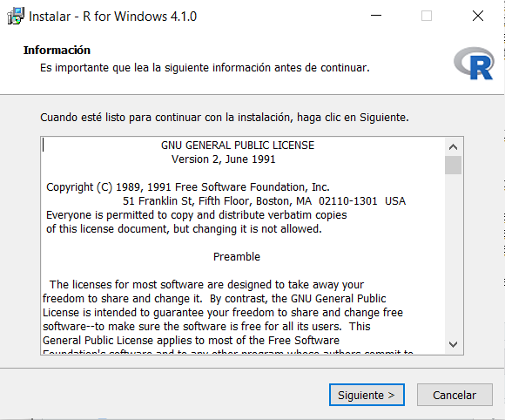Click the installer icon in title bar
505x420 pixels.
coord(16,16)
